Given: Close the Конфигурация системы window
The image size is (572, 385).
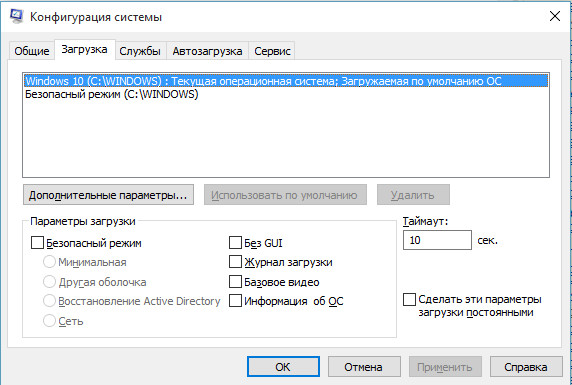Looking at the screenshot, I should [555, 16].
